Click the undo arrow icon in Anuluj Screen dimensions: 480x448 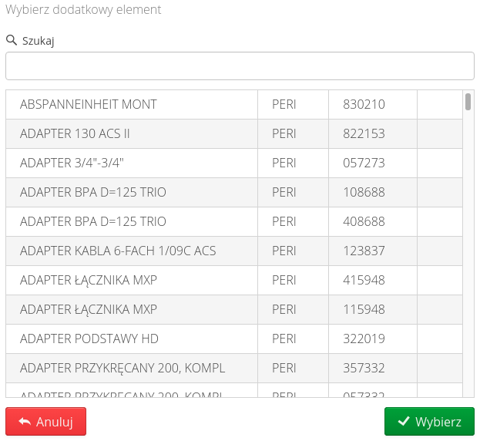click(x=25, y=422)
